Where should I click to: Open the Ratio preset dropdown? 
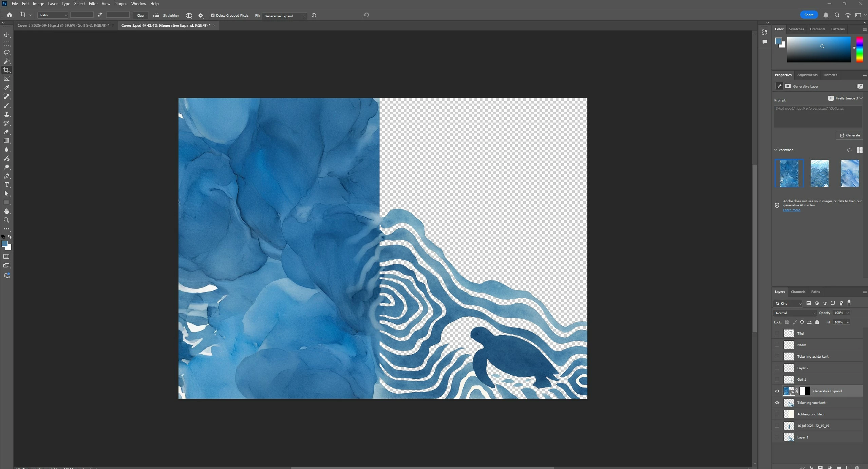(53, 15)
